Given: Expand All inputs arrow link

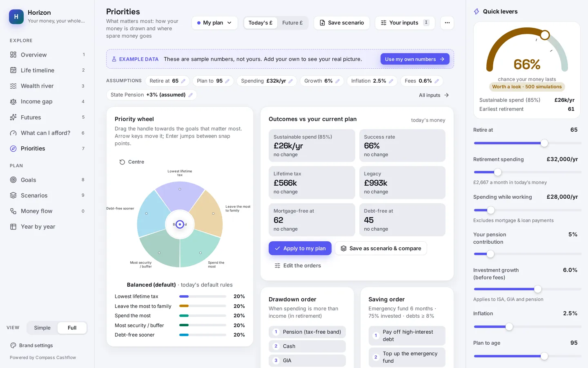Looking at the screenshot, I should pos(434,95).
